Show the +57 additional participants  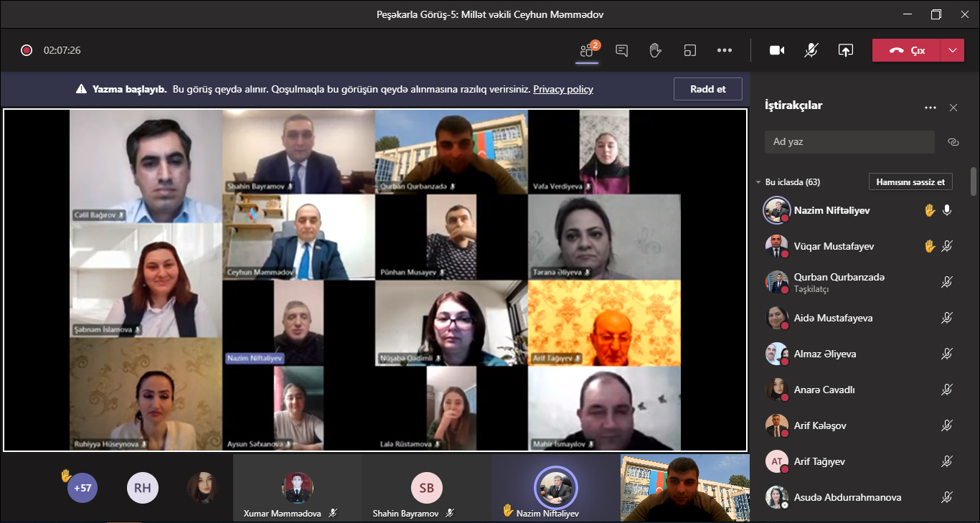click(x=83, y=488)
